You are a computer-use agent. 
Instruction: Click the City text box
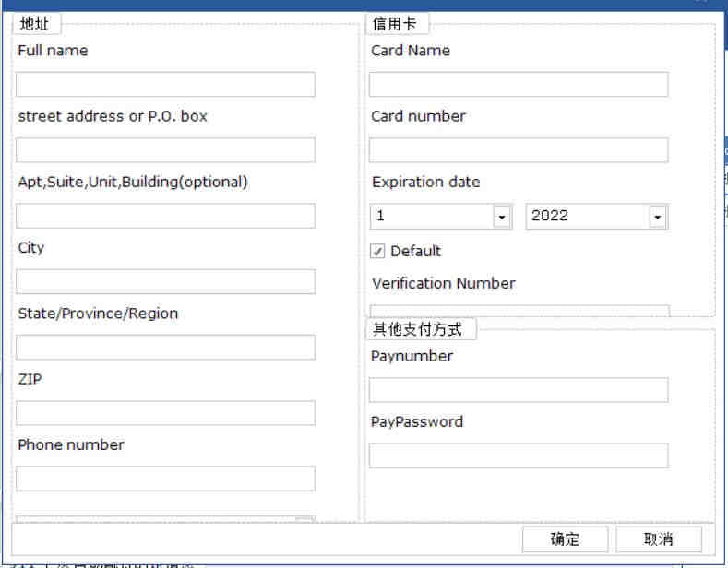165,281
